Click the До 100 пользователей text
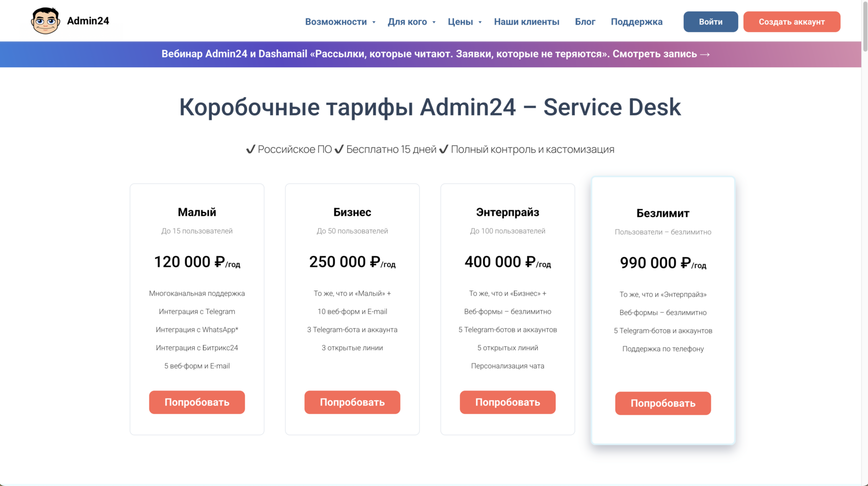Viewport: 868px width, 486px height. tap(507, 231)
